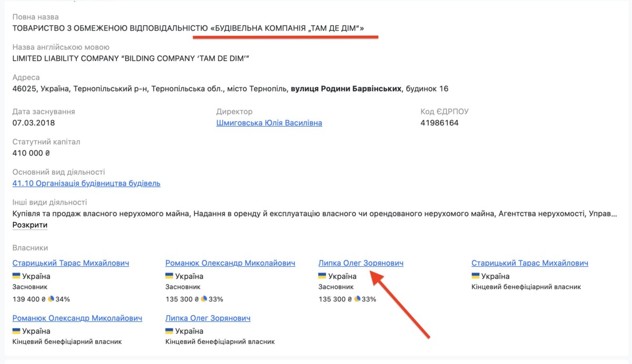Open founder link Липка Олег Зорянович
The image size is (632, 364).
pyautogui.click(x=361, y=263)
